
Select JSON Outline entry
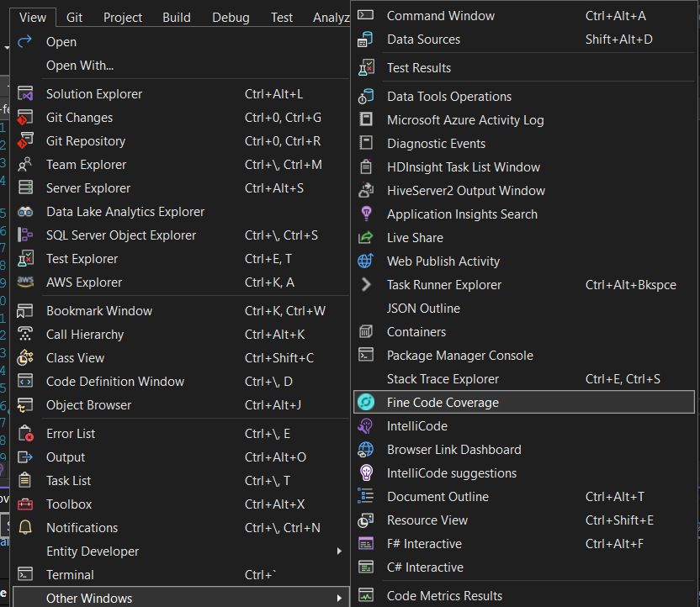[x=524, y=309]
